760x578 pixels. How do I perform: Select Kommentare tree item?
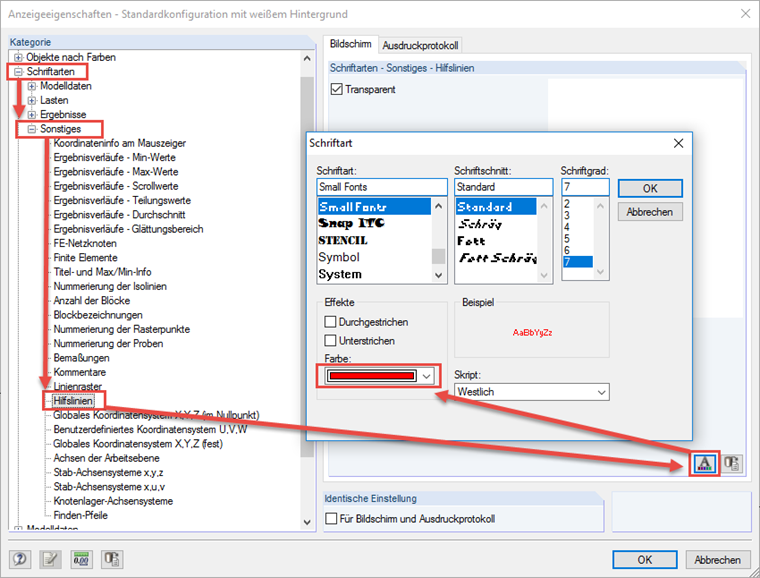pos(79,372)
